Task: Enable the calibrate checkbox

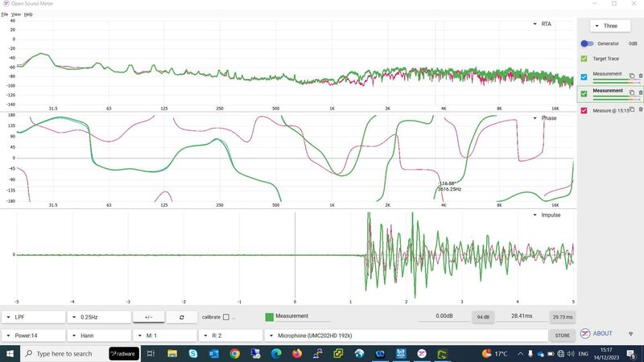Action: coord(226,317)
